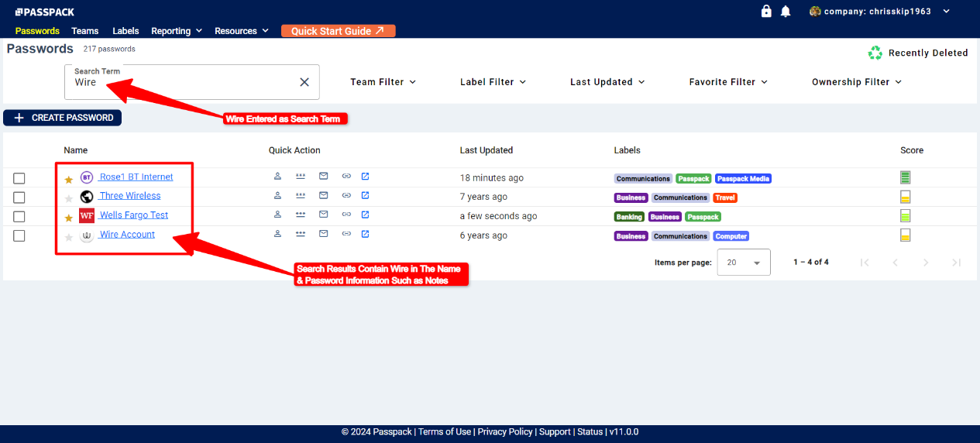The width and height of the screenshot is (980, 443).
Task: Open Three Wireless site in new tab
Action: (365, 195)
